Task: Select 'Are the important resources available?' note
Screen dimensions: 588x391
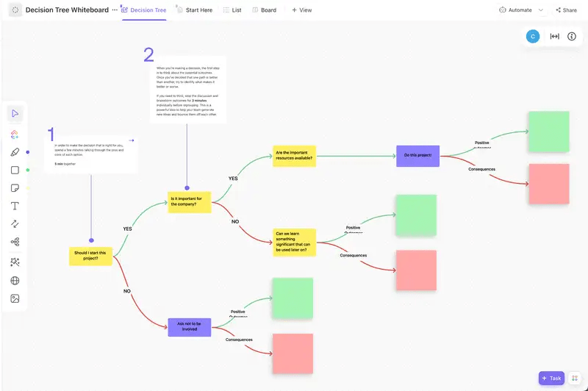Action: tap(295, 156)
